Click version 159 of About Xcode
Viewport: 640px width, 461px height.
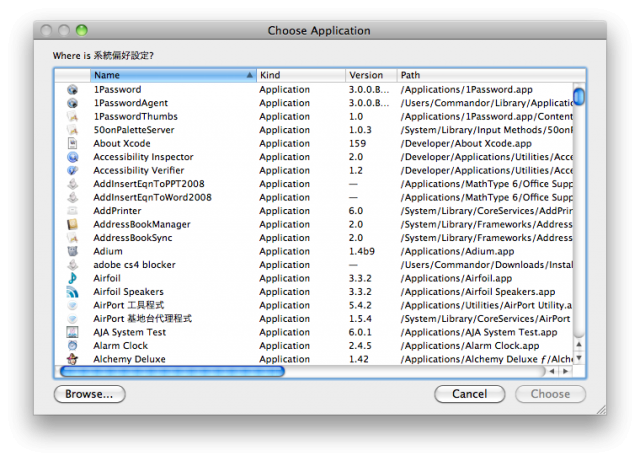click(357, 143)
